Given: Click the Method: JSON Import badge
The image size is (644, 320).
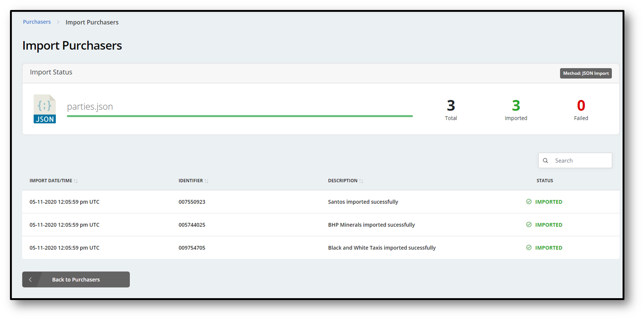Looking at the screenshot, I should tap(586, 73).
